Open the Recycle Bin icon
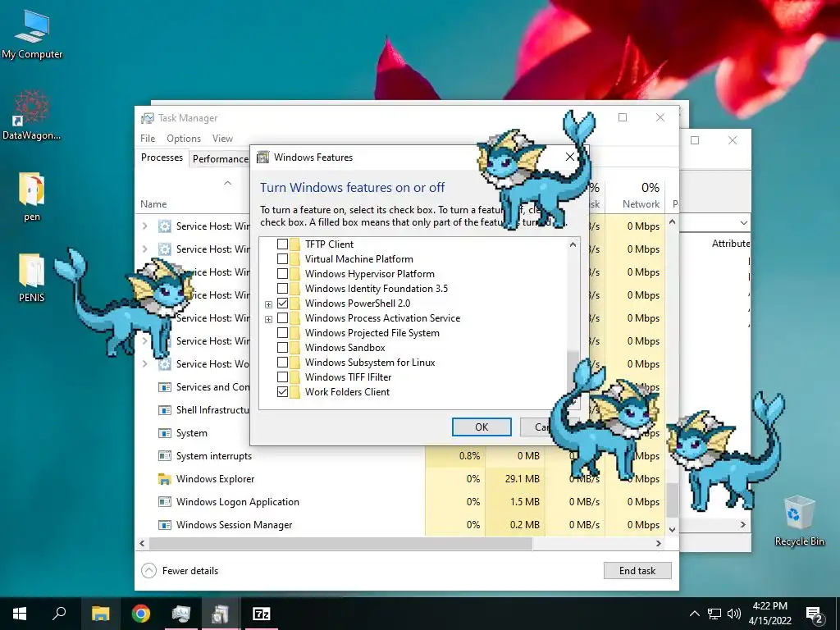 [799, 521]
